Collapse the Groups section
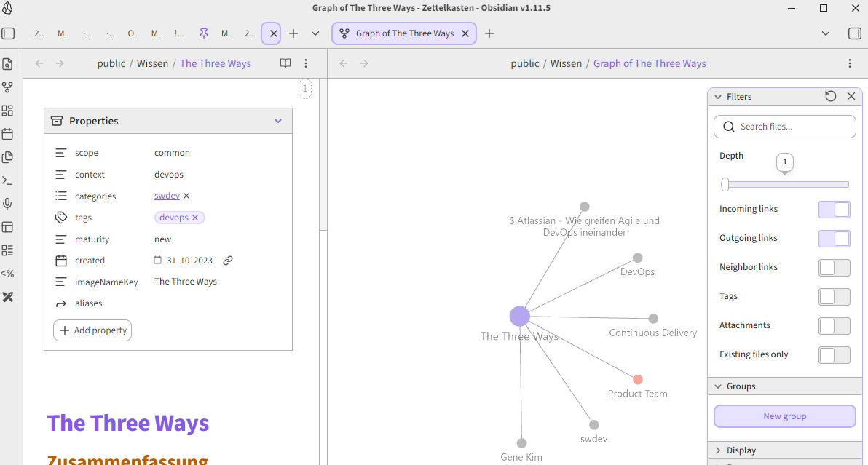The width and height of the screenshot is (868, 465). click(741, 386)
